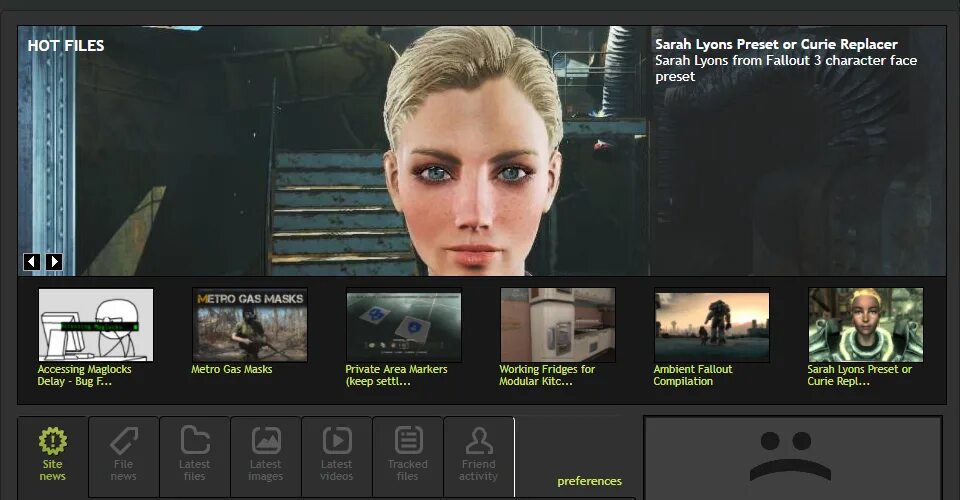Switch to the Latest files tab
960x500 pixels.
[195, 457]
